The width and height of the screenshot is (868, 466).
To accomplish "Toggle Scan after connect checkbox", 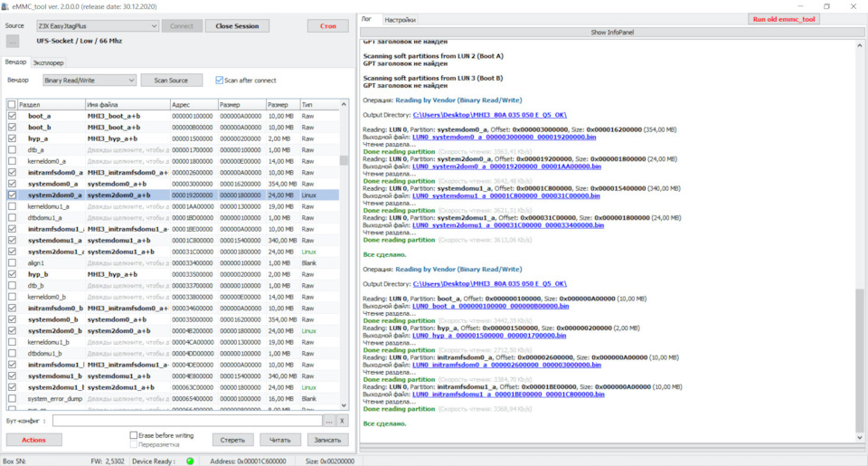I will coord(219,81).
